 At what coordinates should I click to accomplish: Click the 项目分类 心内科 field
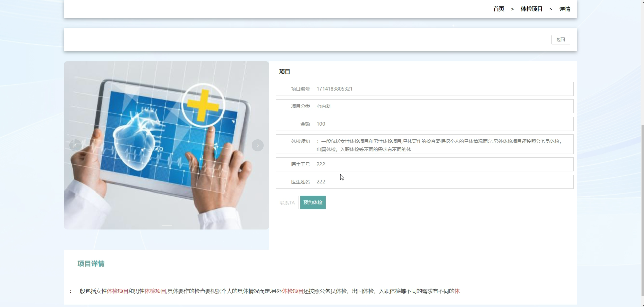coord(324,106)
